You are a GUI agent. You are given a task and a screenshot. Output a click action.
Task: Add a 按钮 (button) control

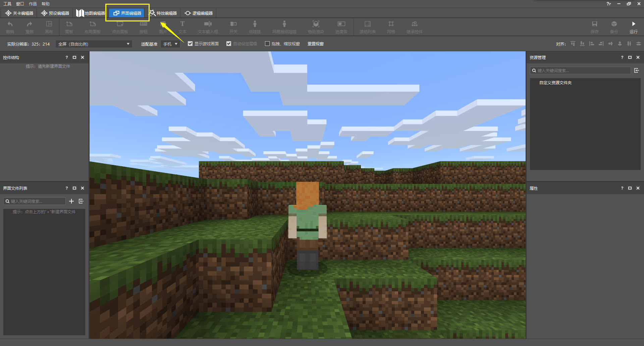pos(144,27)
